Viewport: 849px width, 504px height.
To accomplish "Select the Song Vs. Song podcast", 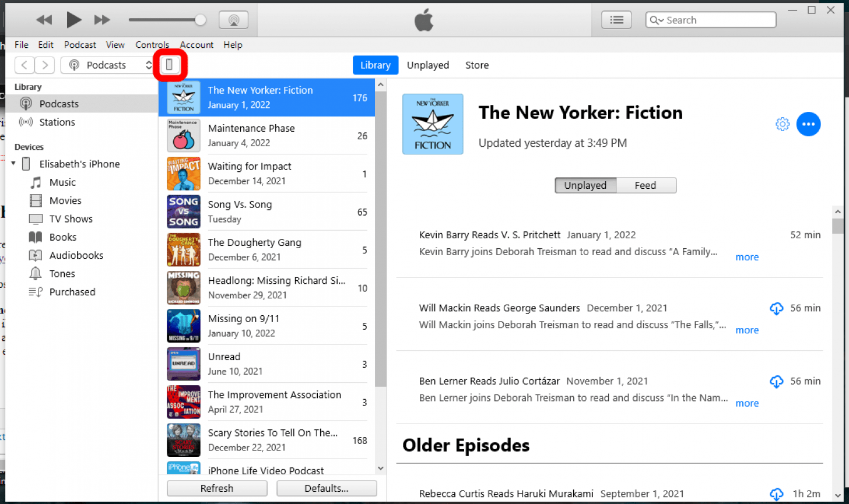I will 266,212.
